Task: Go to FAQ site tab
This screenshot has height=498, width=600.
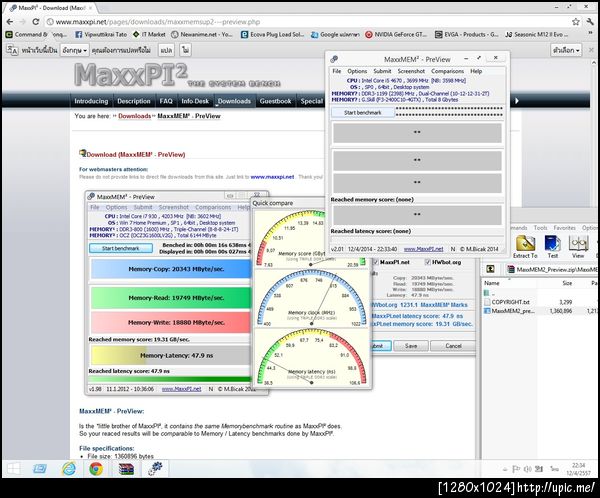Action: (166, 101)
